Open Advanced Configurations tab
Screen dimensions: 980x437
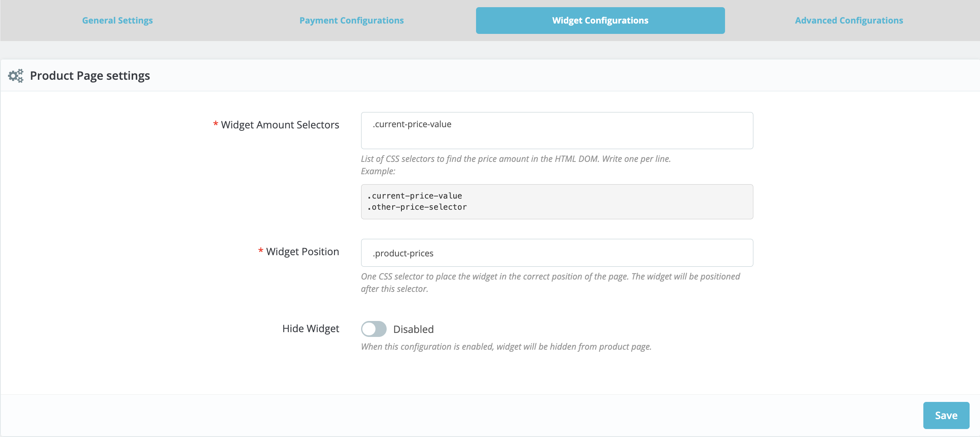(848, 20)
